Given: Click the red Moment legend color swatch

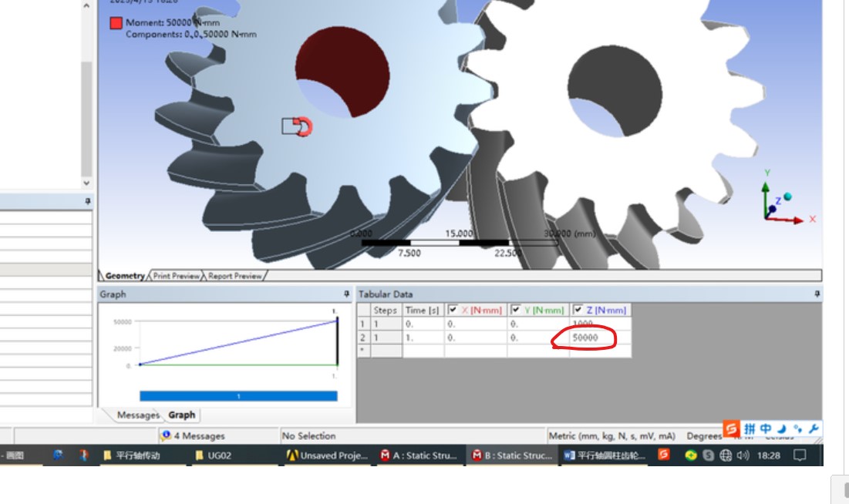Looking at the screenshot, I should (116, 23).
